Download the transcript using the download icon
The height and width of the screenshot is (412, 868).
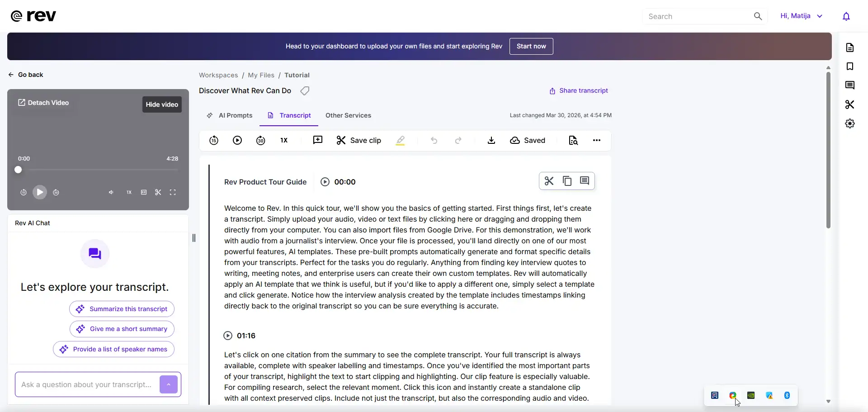pos(491,140)
